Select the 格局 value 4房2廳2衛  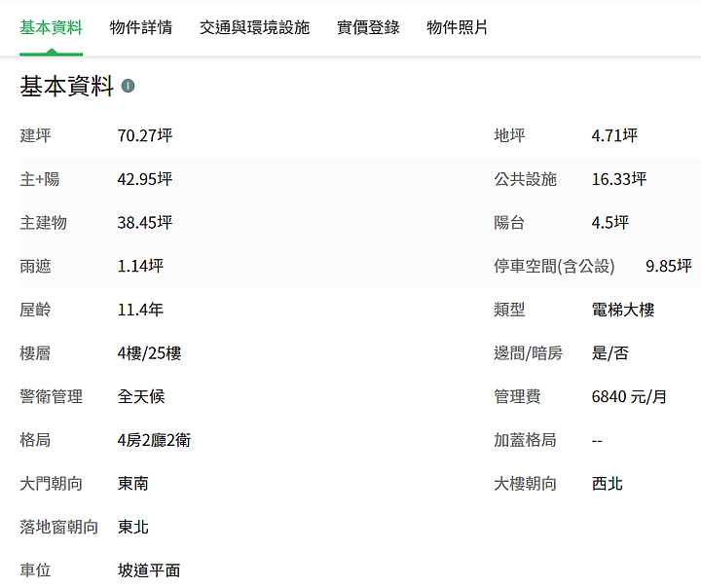pyautogui.click(x=154, y=440)
